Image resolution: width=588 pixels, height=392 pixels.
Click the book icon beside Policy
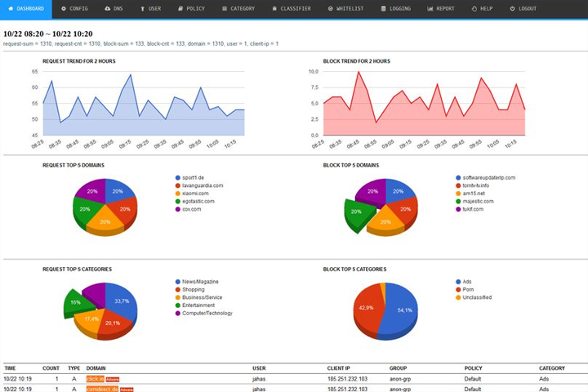[x=180, y=9]
